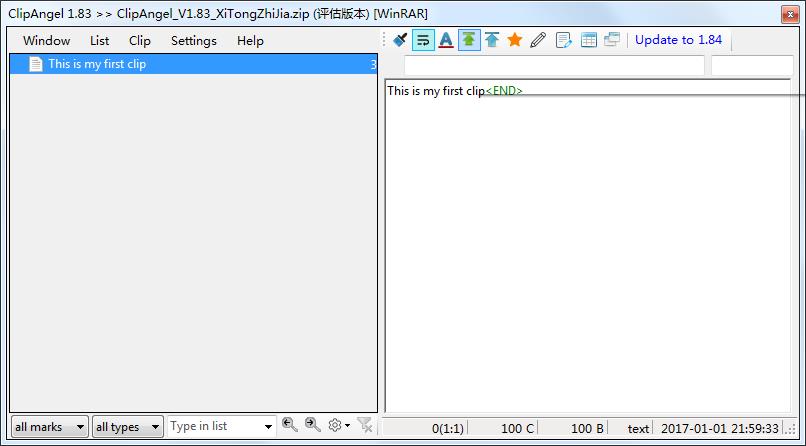Toggle the word wrap button
Image resolution: width=806 pixels, height=446 pixels.
[423, 40]
